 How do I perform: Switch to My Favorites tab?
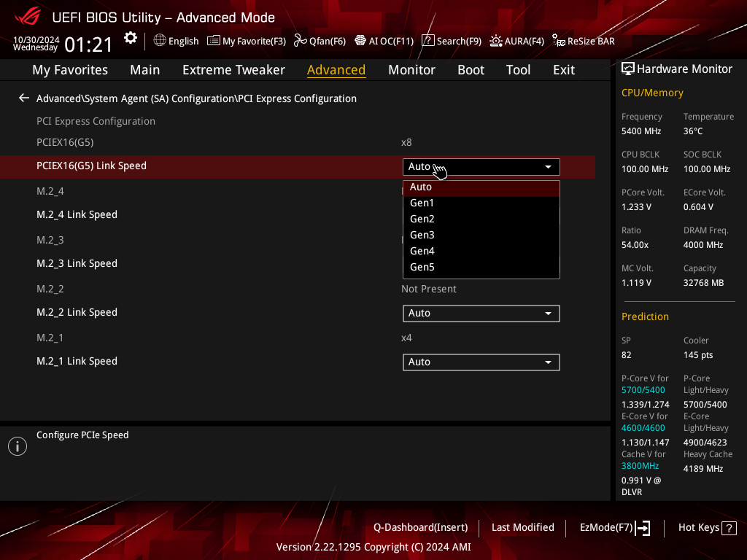point(70,70)
